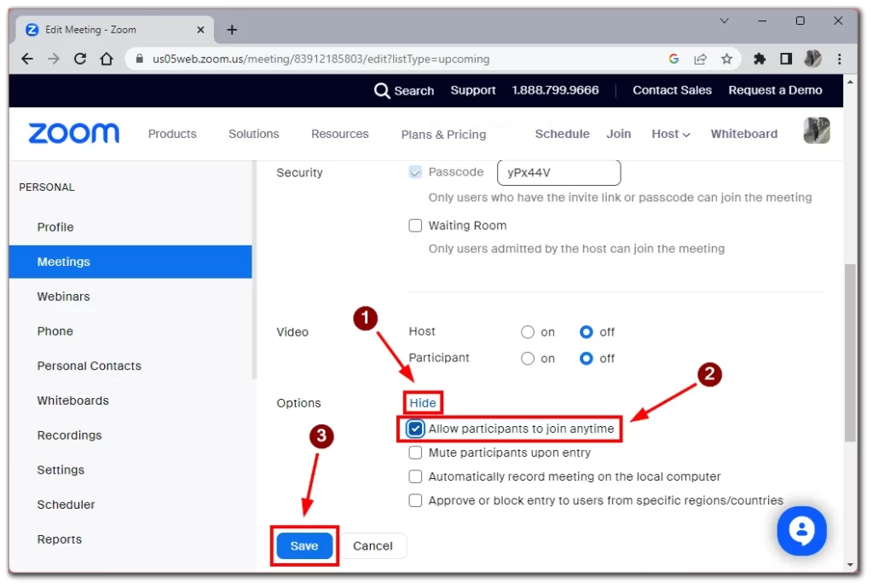Click the tab search chevron icon
873x588 pixels.
pyautogui.click(x=725, y=21)
